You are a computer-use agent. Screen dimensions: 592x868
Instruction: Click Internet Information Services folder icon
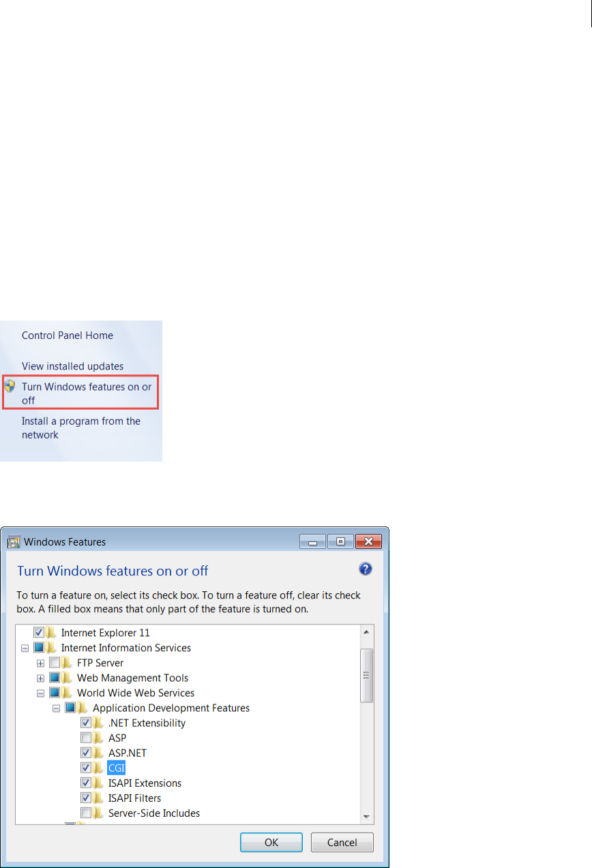tap(51, 648)
